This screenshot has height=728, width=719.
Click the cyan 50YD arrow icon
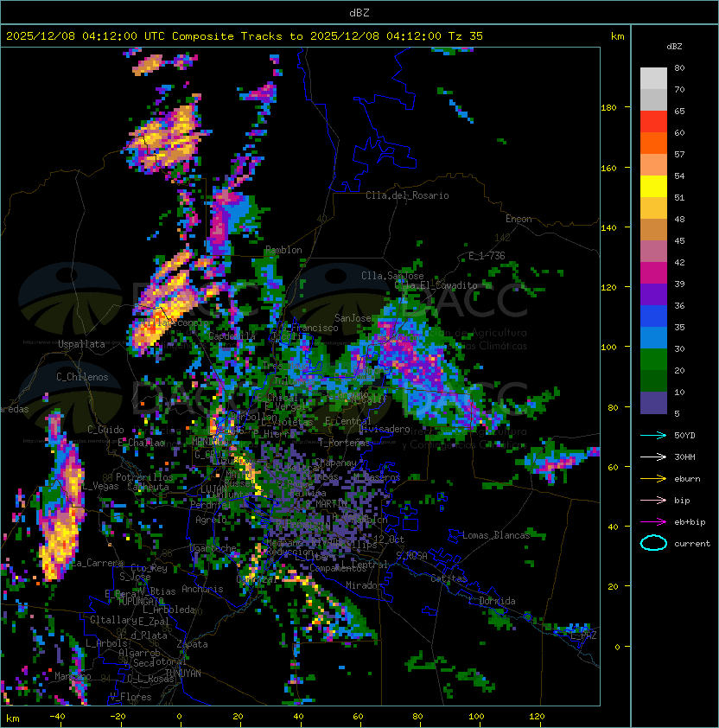pyautogui.click(x=653, y=435)
